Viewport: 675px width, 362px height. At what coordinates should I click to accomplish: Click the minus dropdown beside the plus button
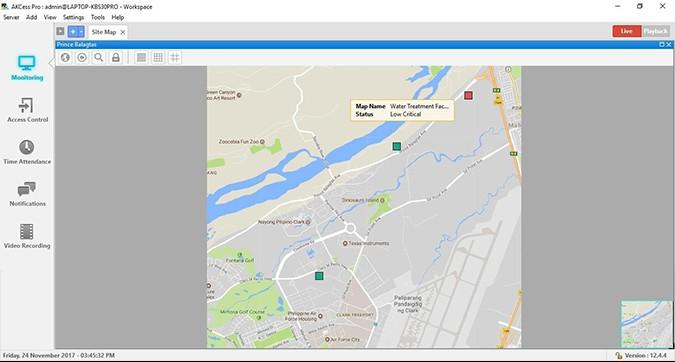coord(81,32)
